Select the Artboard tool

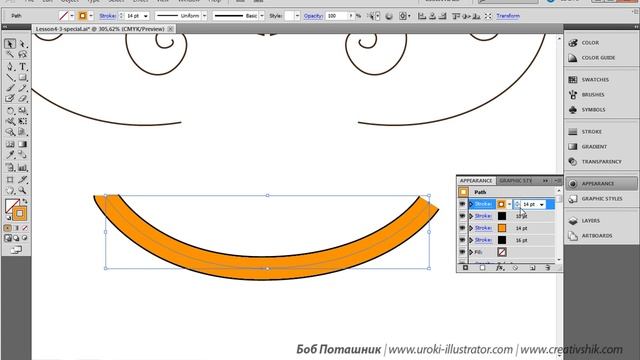pyautogui.click(x=10, y=180)
